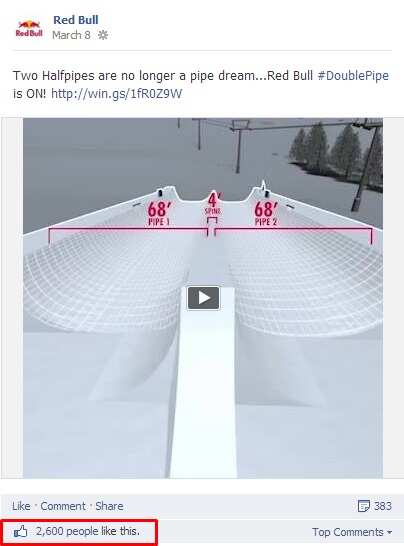Click the 68' PIPE 2 label in video
404x546 pixels.
point(266,213)
